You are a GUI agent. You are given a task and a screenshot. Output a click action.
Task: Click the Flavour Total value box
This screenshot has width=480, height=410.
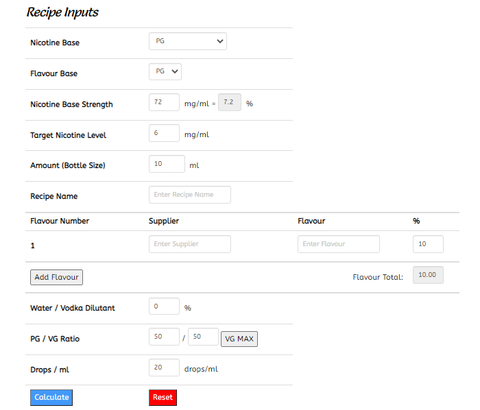click(x=428, y=275)
